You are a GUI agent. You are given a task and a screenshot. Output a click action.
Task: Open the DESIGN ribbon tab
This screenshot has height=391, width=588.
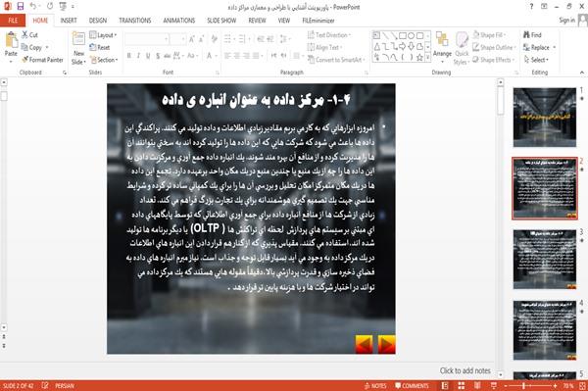pos(98,21)
